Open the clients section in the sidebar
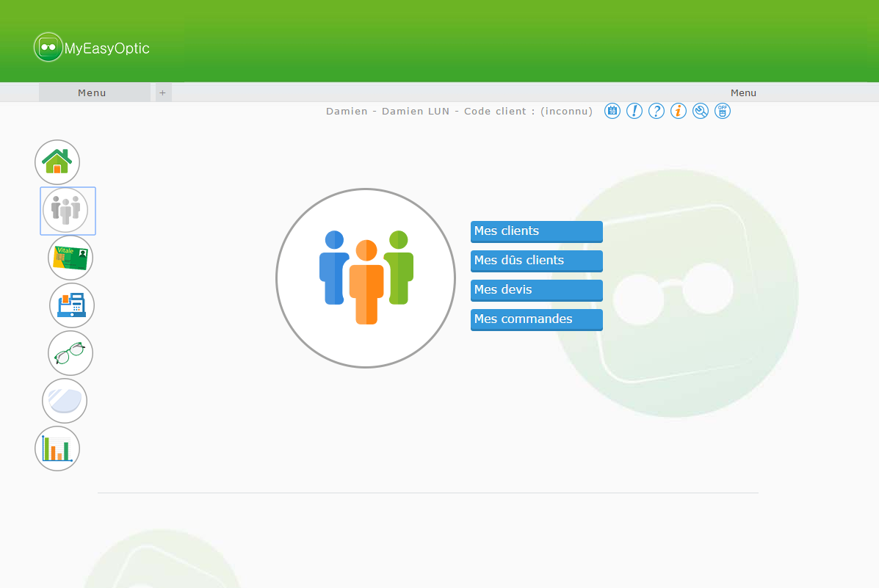879x588 pixels. pos(66,210)
